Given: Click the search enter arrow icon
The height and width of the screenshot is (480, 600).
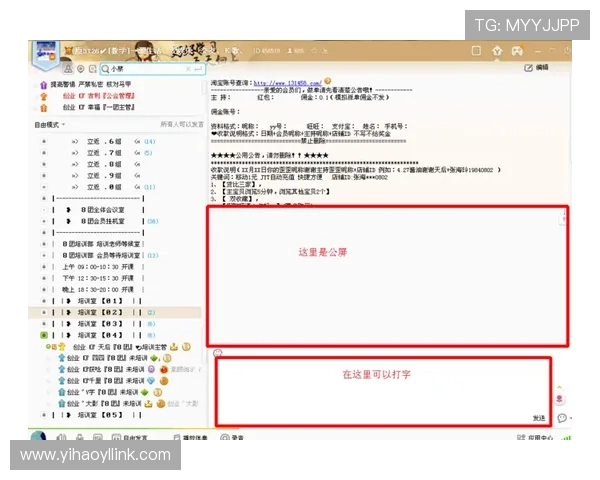Looking at the screenshot, I should (198, 69).
